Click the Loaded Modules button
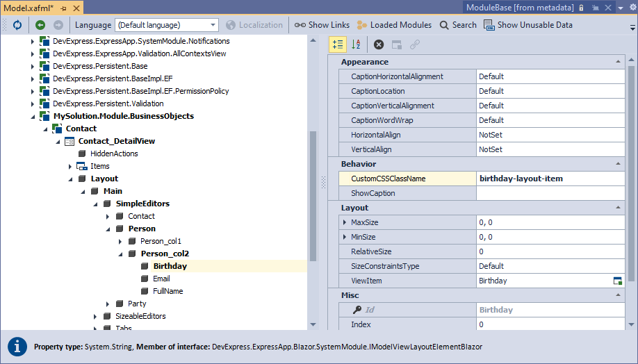This screenshot has height=364, width=638. click(x=394, y=25)
